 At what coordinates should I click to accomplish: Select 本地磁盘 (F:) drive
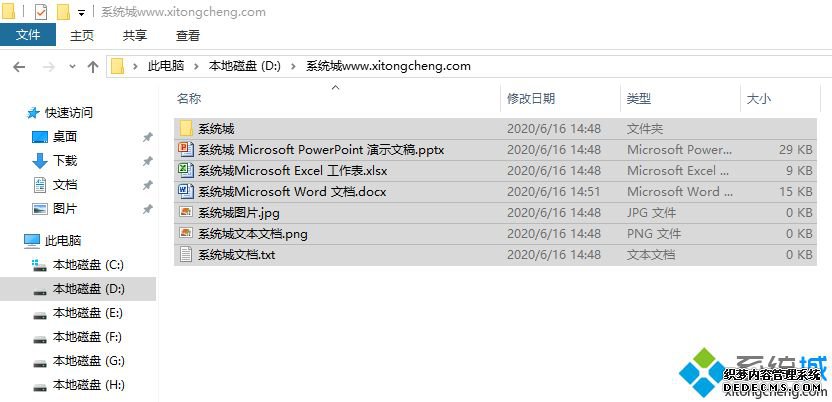point(88,337)
